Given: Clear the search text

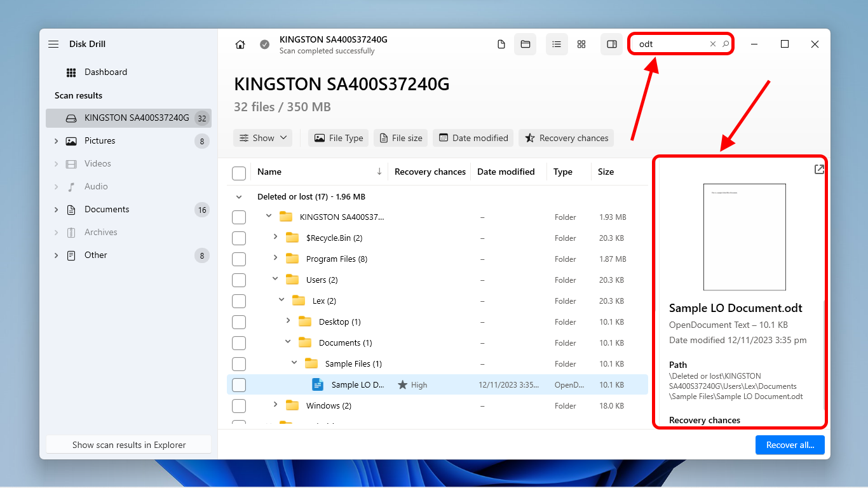Looking at the screenshot, I should click(x=713, y=44).
